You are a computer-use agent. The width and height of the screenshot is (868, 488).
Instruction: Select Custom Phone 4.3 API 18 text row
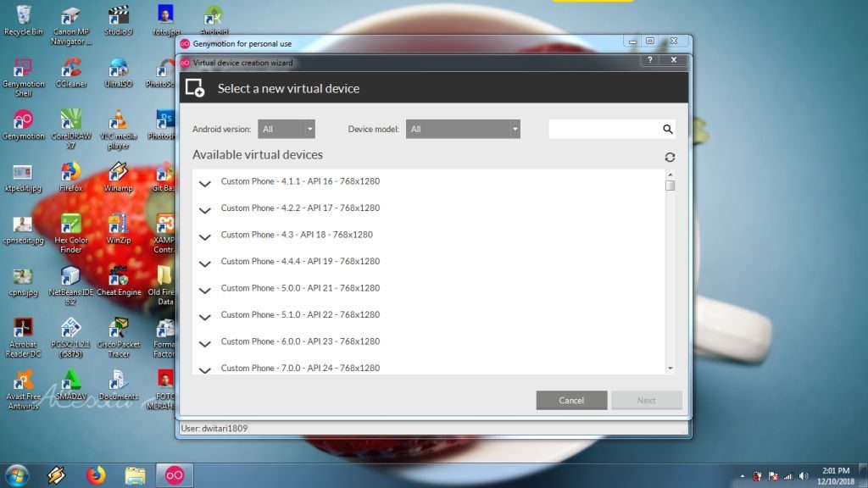(297, 235)
